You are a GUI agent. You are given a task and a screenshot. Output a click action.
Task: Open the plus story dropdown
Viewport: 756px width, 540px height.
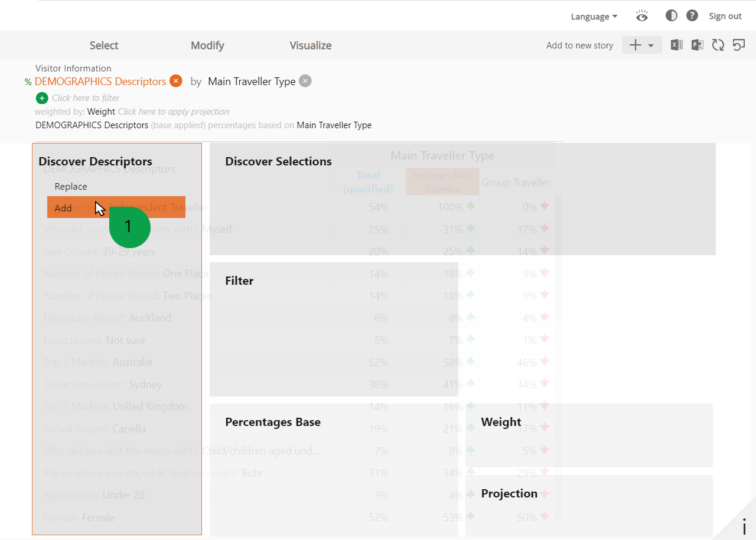pyautogui.click(x=642, y=45)
